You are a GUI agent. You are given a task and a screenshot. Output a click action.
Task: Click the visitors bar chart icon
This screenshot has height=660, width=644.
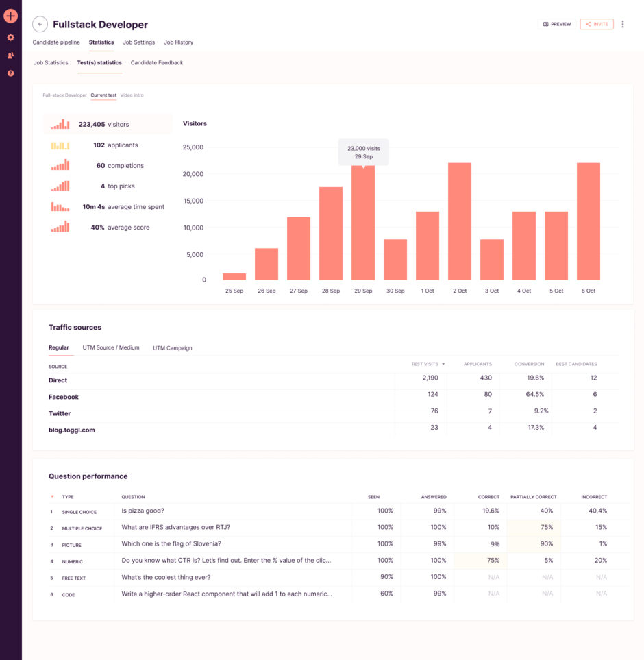pos(60,124)
